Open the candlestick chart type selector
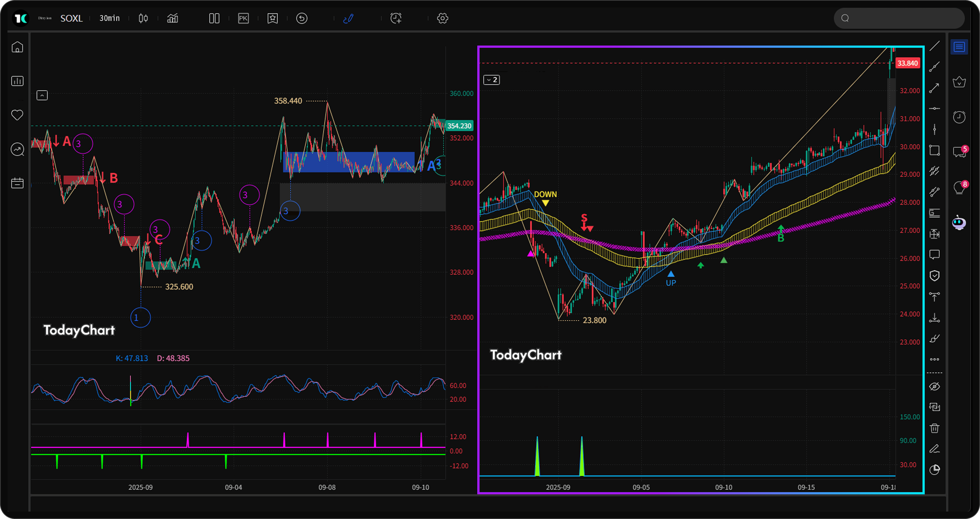980x519 pixels. point(143,18)
